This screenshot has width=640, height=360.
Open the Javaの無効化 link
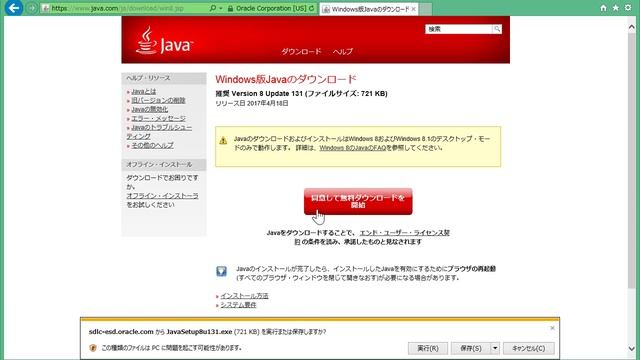point(149,109)
